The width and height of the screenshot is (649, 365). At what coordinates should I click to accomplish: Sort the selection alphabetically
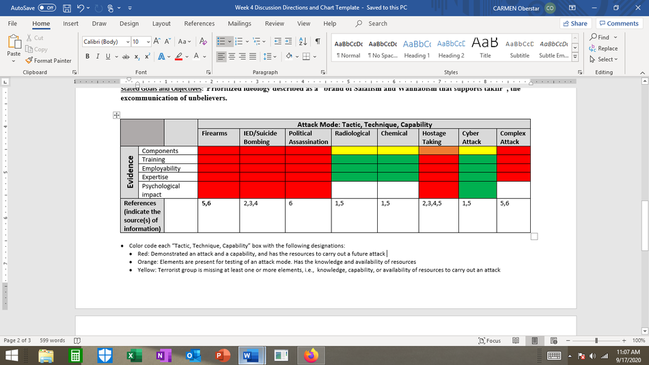[x=303, y=41]
